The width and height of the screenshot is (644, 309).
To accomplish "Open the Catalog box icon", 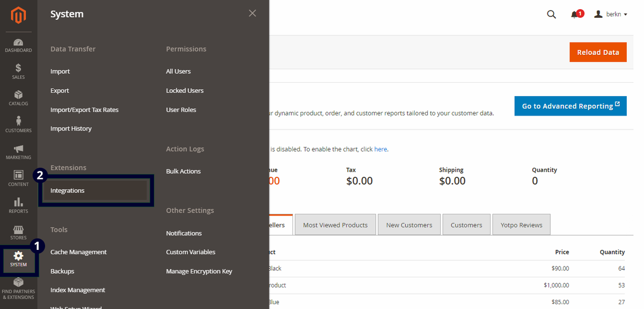I will point(18,95).
